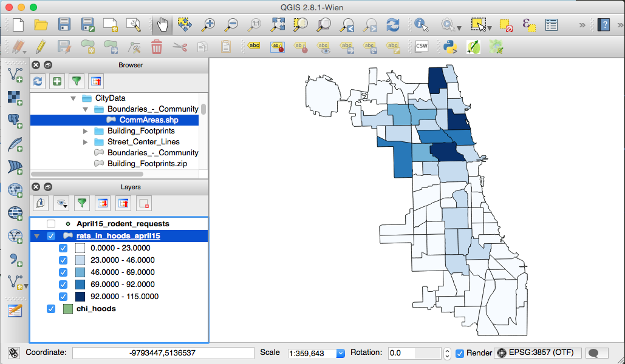625x364 pixels.
Task: Select the Pan Map hand tool
Action: tap(162, 25)
